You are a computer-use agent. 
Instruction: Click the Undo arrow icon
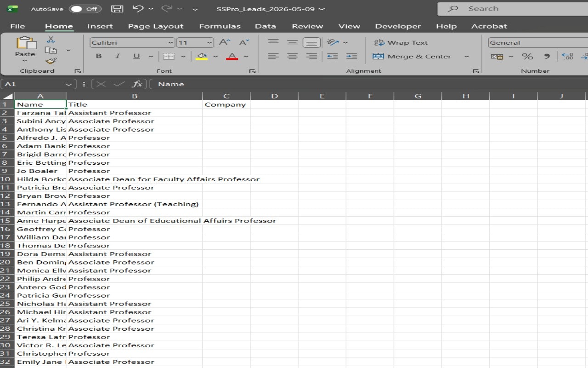pyautogui.click(x=138, y=9)
